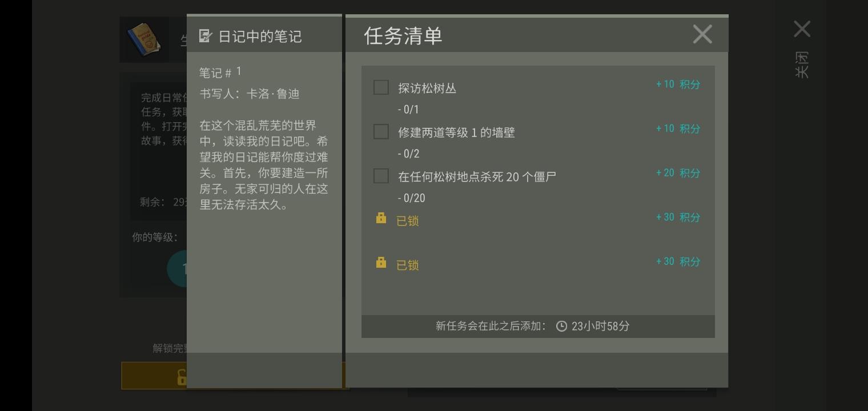The width and height of the screenshot is (868, 411).
Task: Click the 新任务会在此之后添加 timer bar
Action: click(538, 326)
